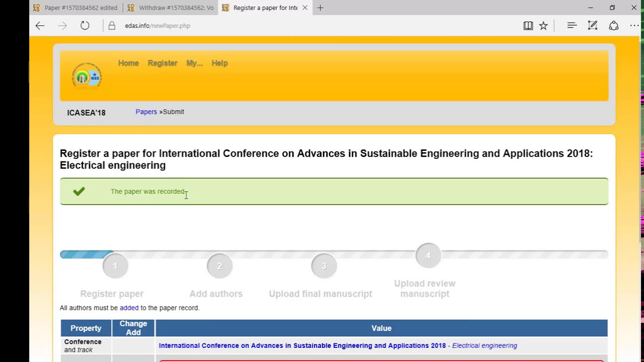Image resolution: width=644 pixels, height=362 pixels.
Task: Open the International Conference on Advances link in the table
Action: [x=302, y=345]
